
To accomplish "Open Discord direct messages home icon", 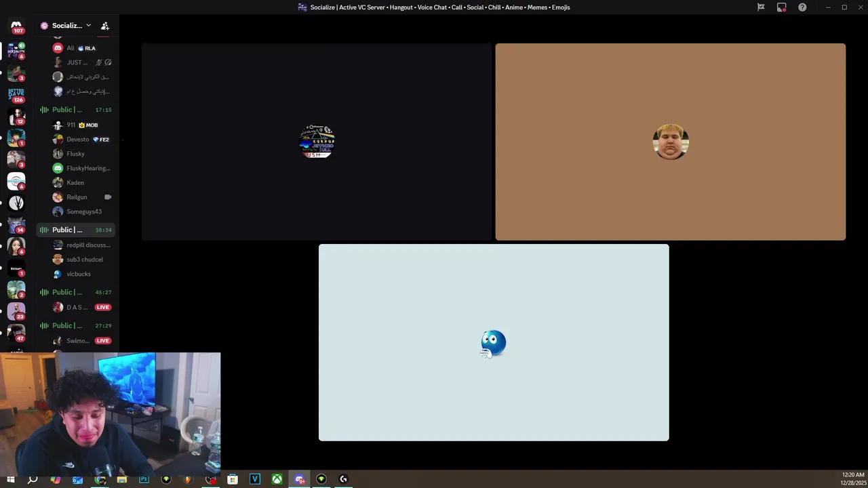I will click(16, 26).
